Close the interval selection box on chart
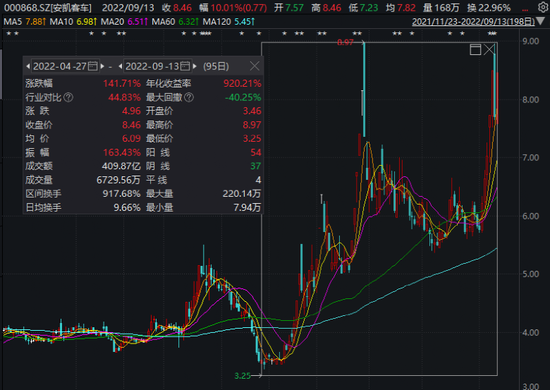Image resolution: width=550 pixels, height=390 pixels. click(x=489, y=49)
